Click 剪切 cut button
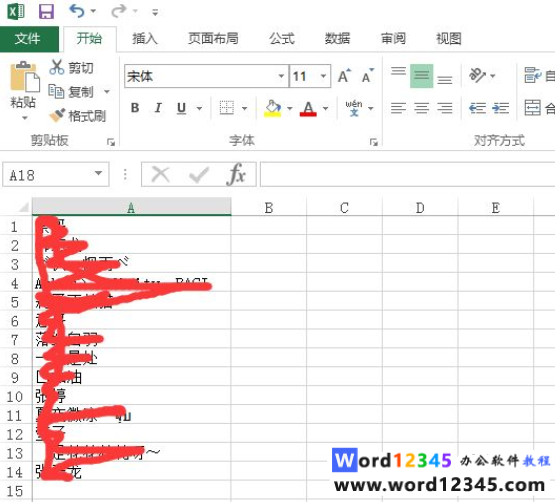 (71, 67)
